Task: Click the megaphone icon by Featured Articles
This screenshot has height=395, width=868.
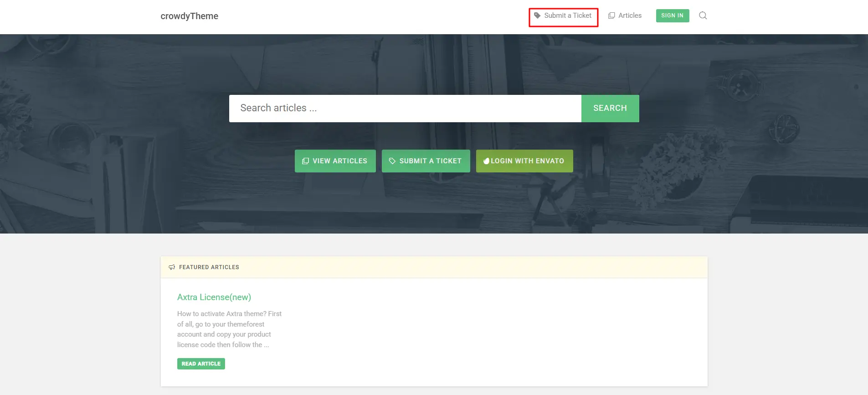Action: (172, 267)
